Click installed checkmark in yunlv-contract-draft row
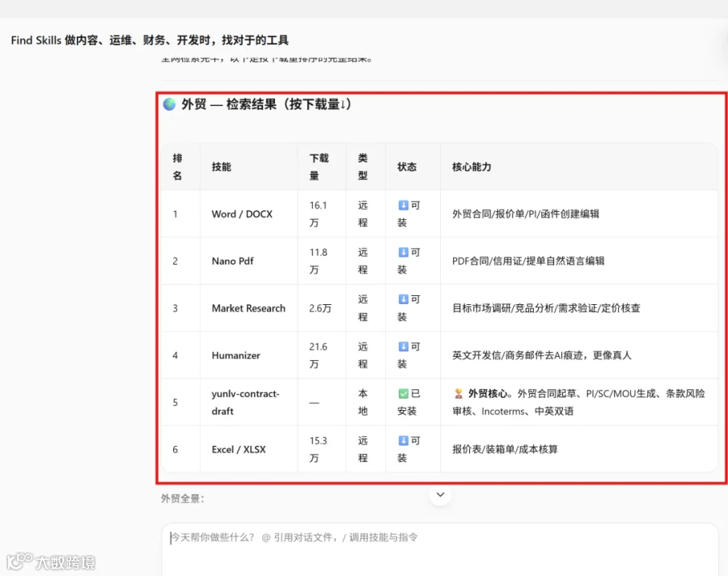This screenshot has height=576, width=728. (x=403, y=393)
